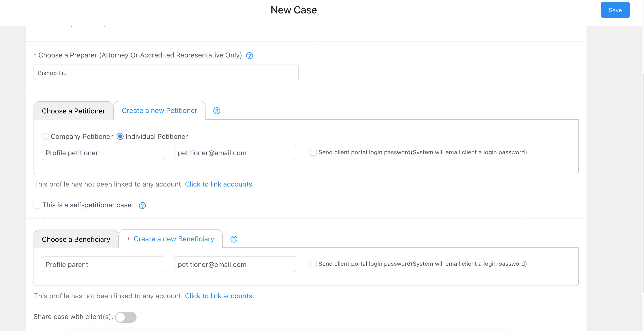Switch to Choose a Petitioner tab
644x331 pixels.
pyautogui.click(x=73, y=111)
